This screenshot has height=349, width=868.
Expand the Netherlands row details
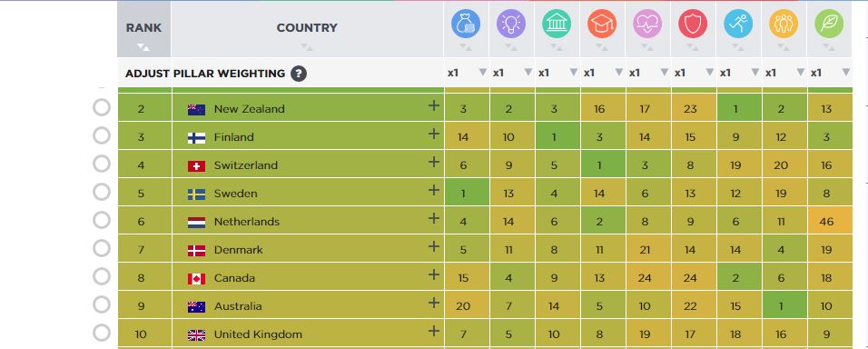coord(433,218)
